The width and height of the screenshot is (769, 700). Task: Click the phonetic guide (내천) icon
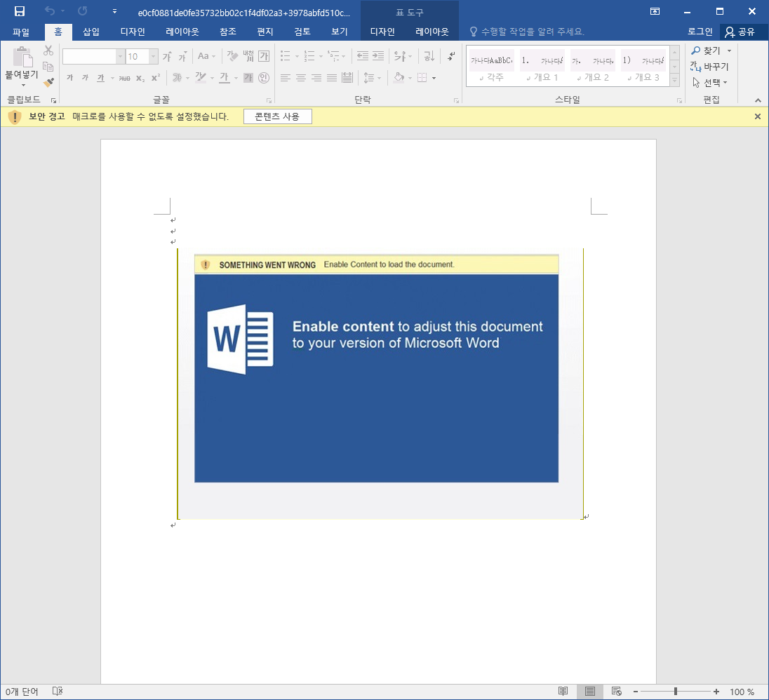[x=248, y=56]
